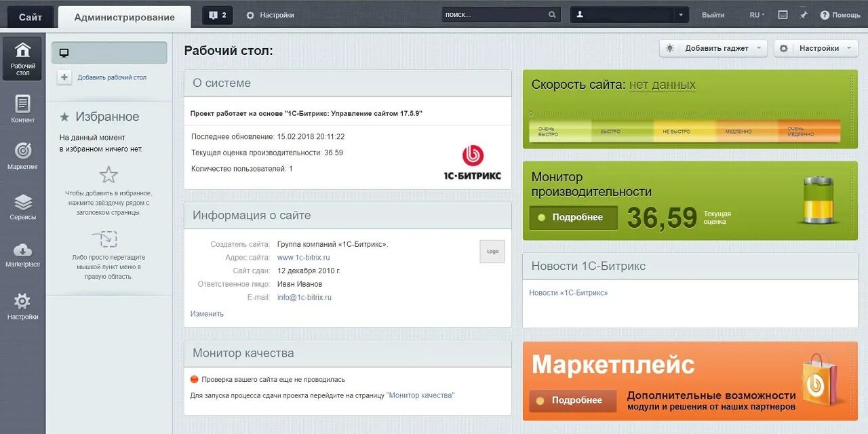The image size is (868, 434).
Task: Select the monitor desktop item in sidebar
Action: (x=109, y=53)
